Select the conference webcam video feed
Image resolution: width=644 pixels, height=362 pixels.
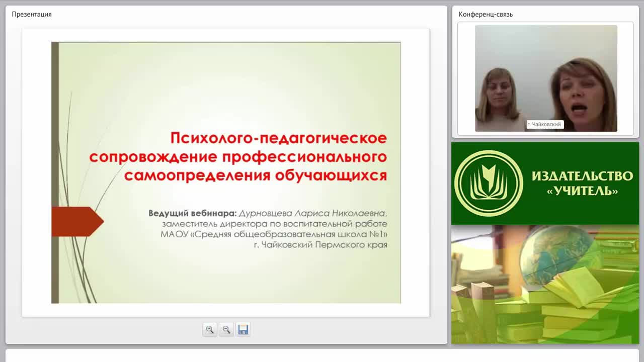coord(546,78)
